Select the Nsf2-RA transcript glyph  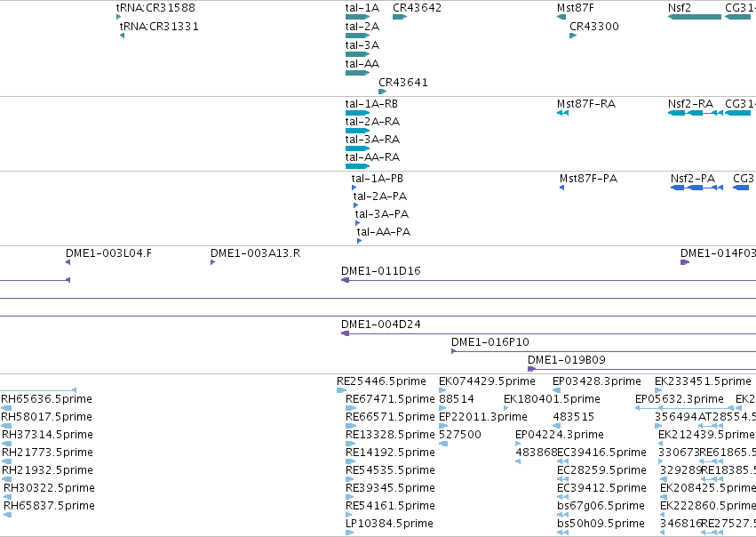[x=696, y=113]
